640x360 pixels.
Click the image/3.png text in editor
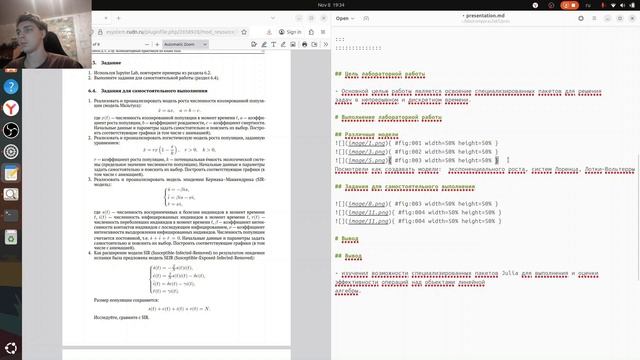(x=367, y=152)
